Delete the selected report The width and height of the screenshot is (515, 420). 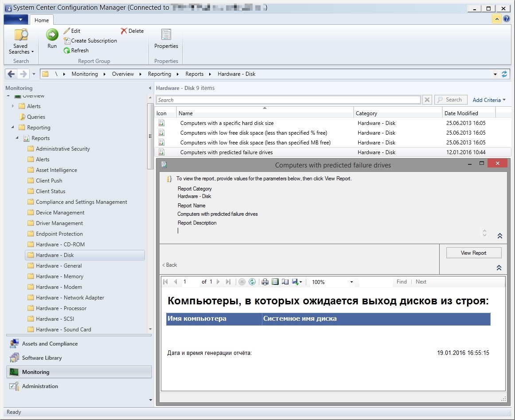(x=132, y=31)
